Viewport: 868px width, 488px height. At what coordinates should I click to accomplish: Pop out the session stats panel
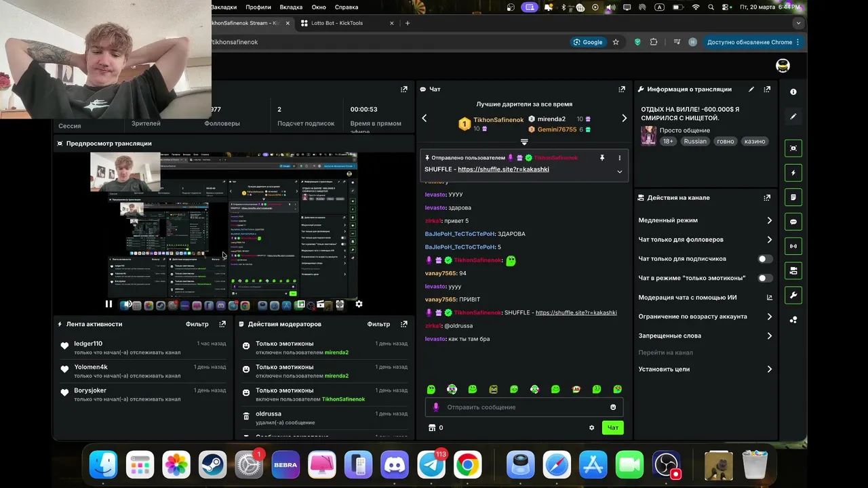[x=404, y=89]
